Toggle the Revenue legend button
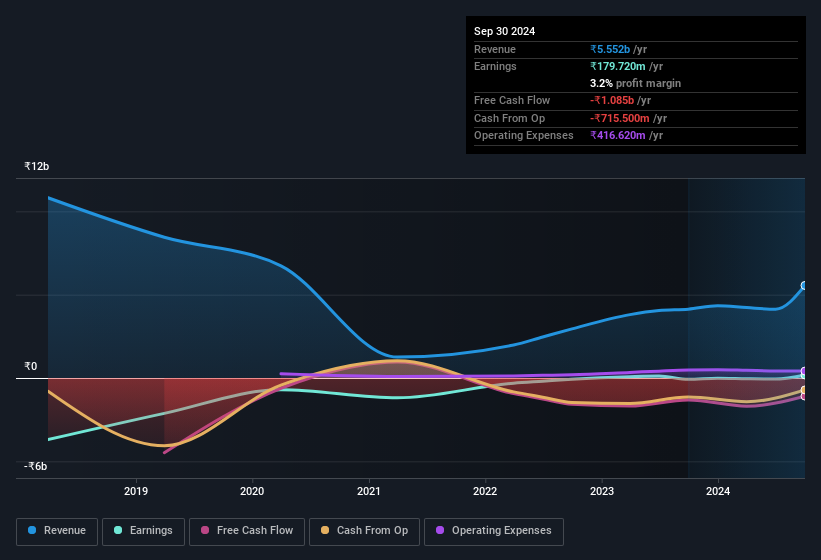The image size is (821, 560). coord(57,531)
